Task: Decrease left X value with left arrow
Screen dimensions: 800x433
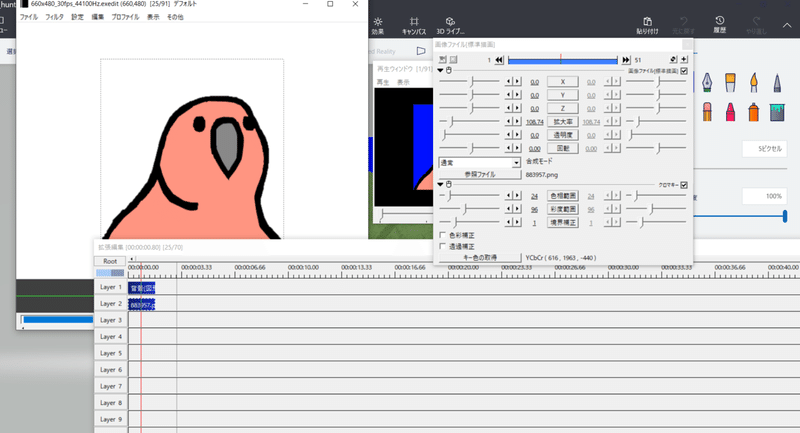Action: pos(508,82)
